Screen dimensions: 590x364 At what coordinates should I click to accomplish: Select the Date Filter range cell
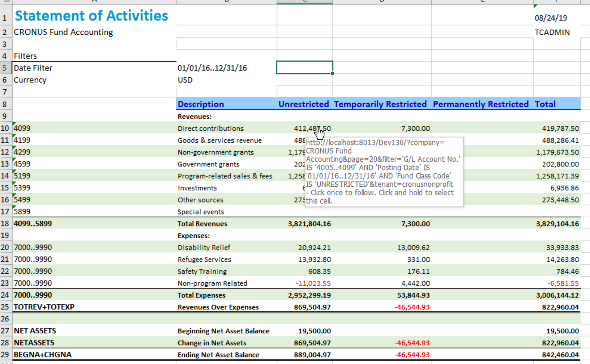click(x=213, y=68)
